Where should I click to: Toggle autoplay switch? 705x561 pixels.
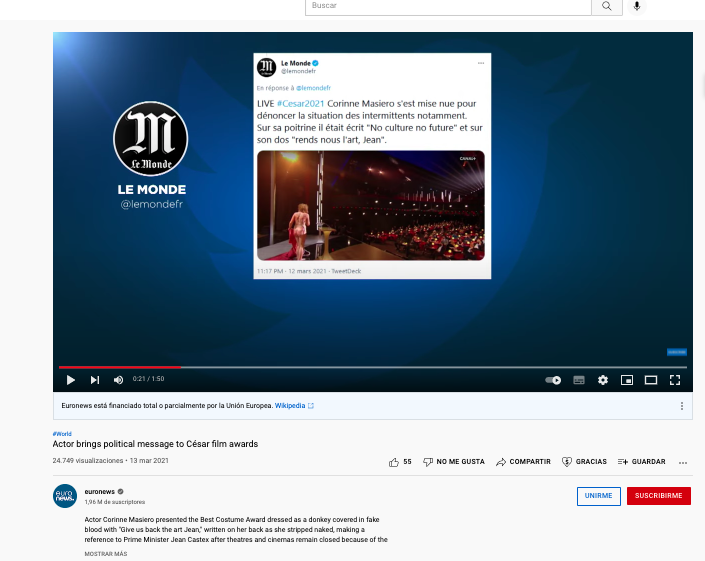click(x=553, y=380)
